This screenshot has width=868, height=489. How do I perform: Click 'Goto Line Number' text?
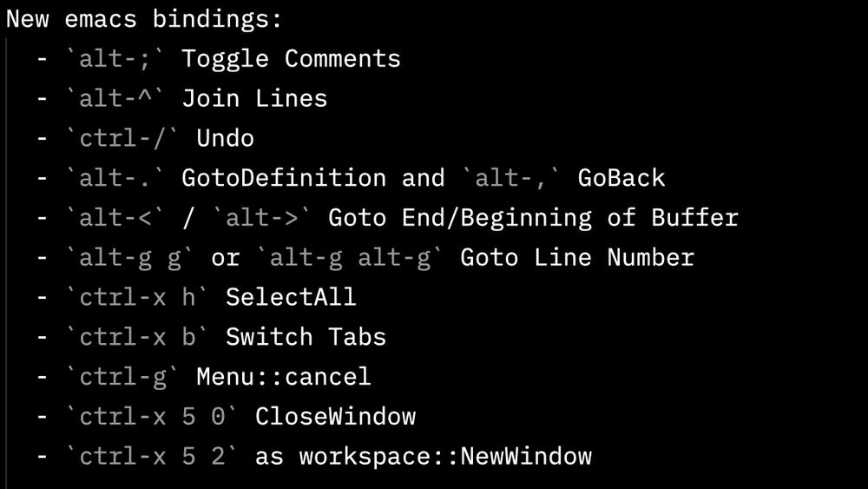tap(577, 258)
